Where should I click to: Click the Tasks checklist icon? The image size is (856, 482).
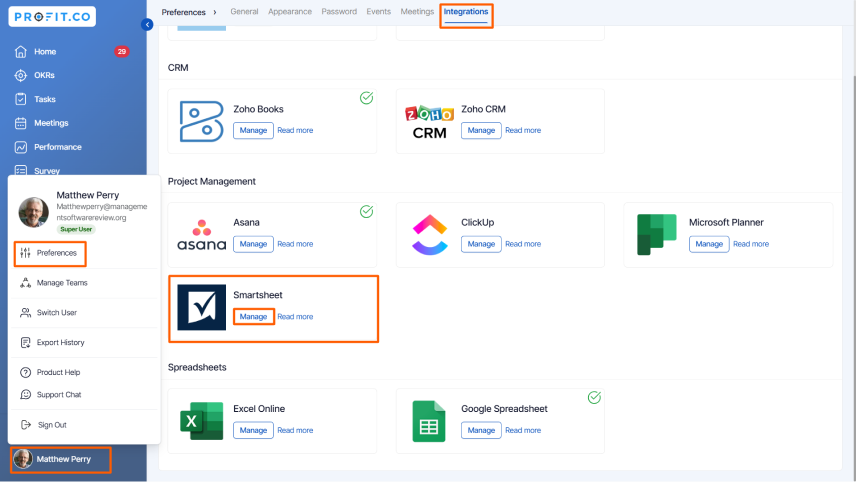(21, 99)
